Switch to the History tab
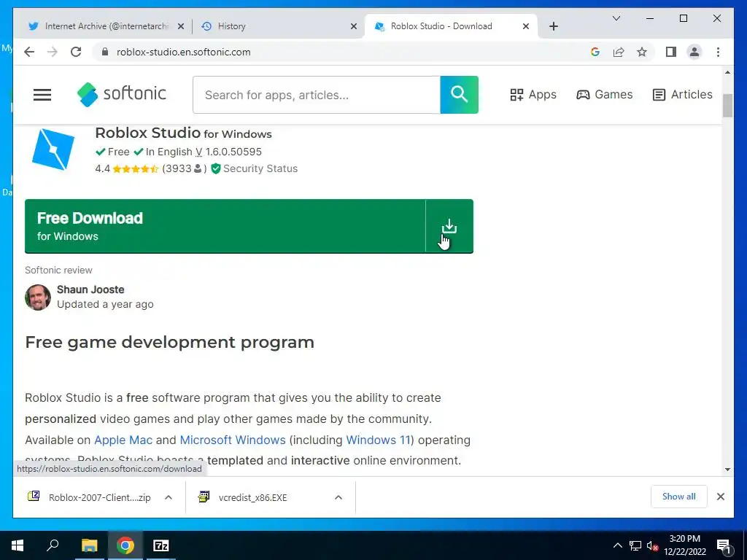 [x=278, y=26]
